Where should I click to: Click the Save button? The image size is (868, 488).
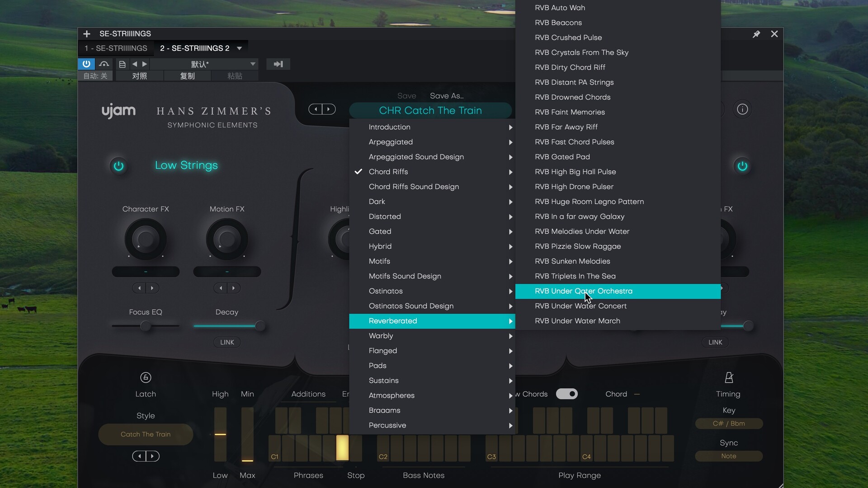[x=406, y=96]
